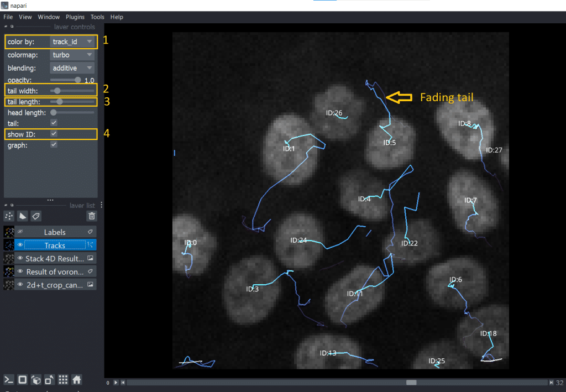This screenshot has width=566, height=392.
Task: Open the napari console
Action: [9, 380]
